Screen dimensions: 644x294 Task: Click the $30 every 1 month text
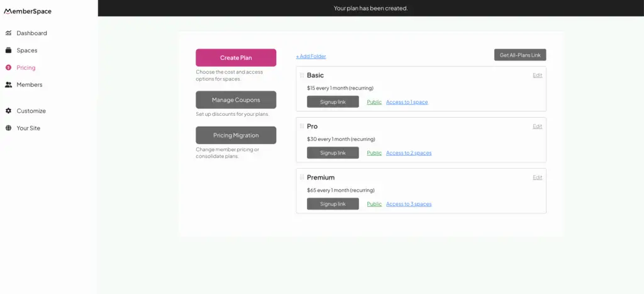click(x=341, y=139)
